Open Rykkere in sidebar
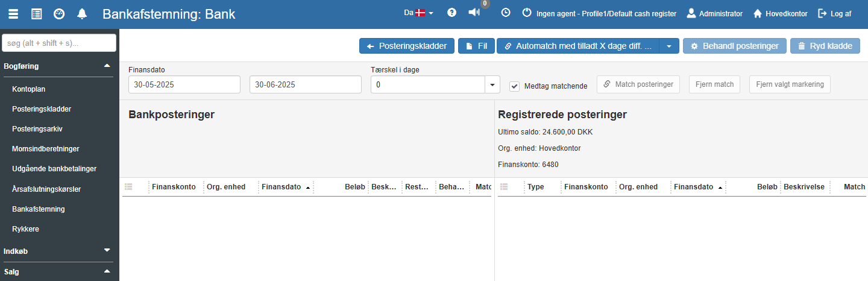 [x=25, y=229]
